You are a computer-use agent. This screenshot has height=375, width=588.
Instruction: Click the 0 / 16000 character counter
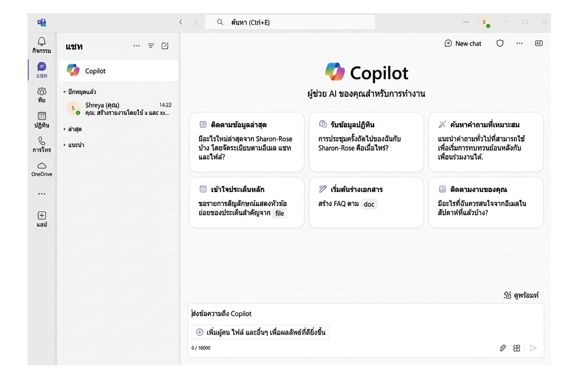201,348
